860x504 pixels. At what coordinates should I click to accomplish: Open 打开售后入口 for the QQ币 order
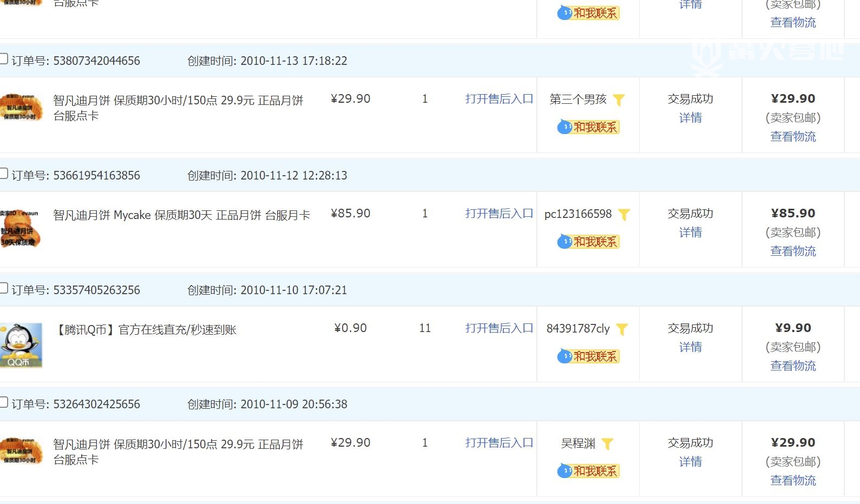pos(499,328)
